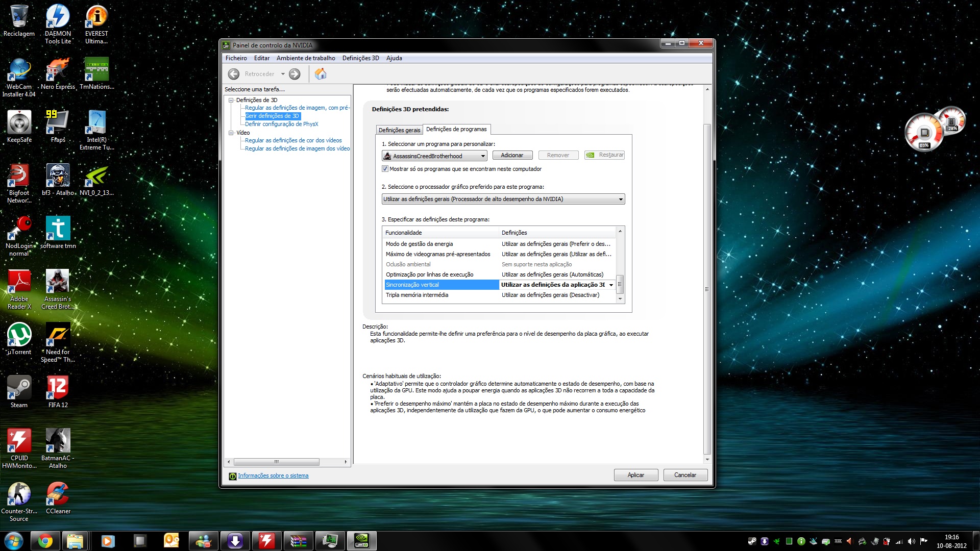This screenshot has width=980, height=551.
Task: Open the NVI_0_2_13 desktop icon
Action: [96, 180]
